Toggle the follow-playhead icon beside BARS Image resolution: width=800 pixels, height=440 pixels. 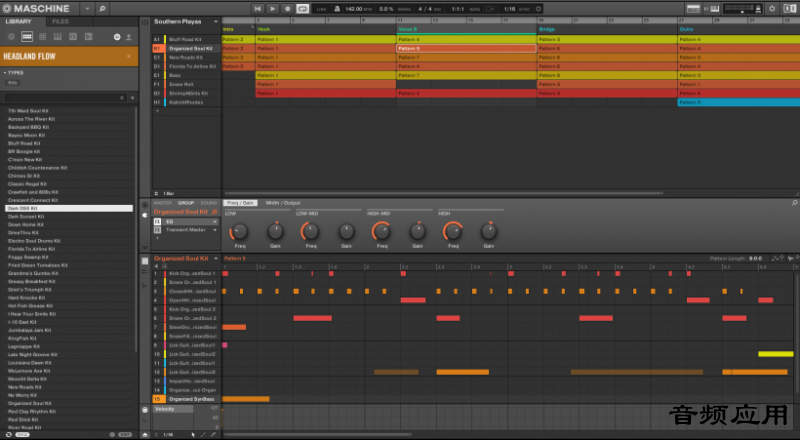(489, 9)
